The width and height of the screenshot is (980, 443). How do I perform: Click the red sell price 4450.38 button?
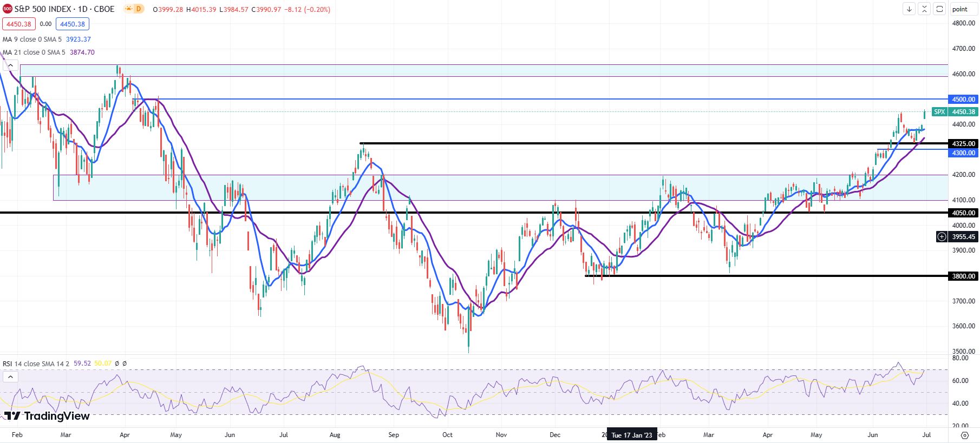[19, 24]
